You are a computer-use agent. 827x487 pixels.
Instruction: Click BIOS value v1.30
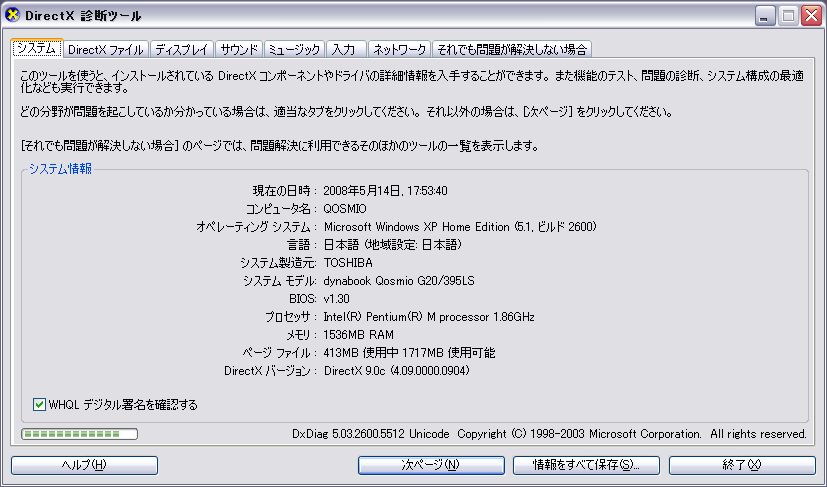pos(336,299)
